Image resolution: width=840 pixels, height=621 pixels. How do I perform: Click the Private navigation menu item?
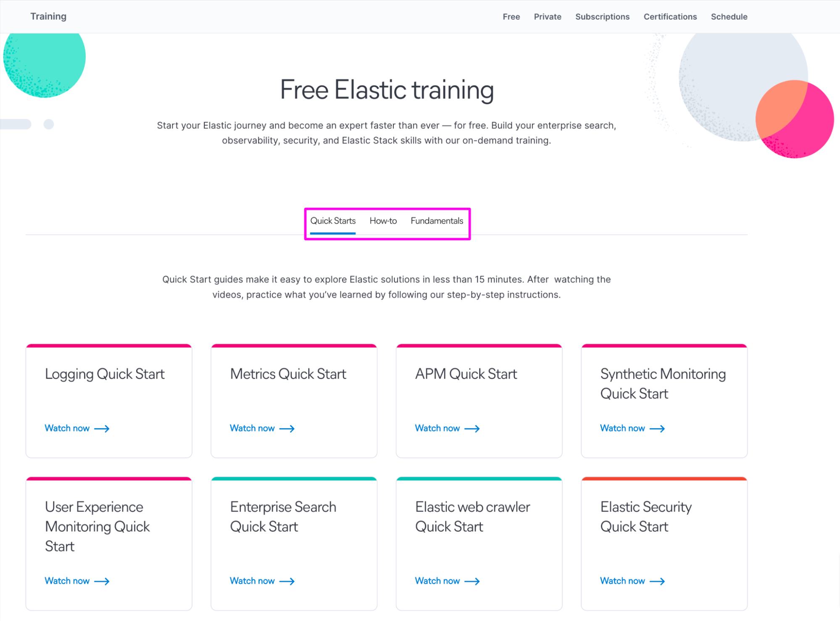click(x=547, y=16)
